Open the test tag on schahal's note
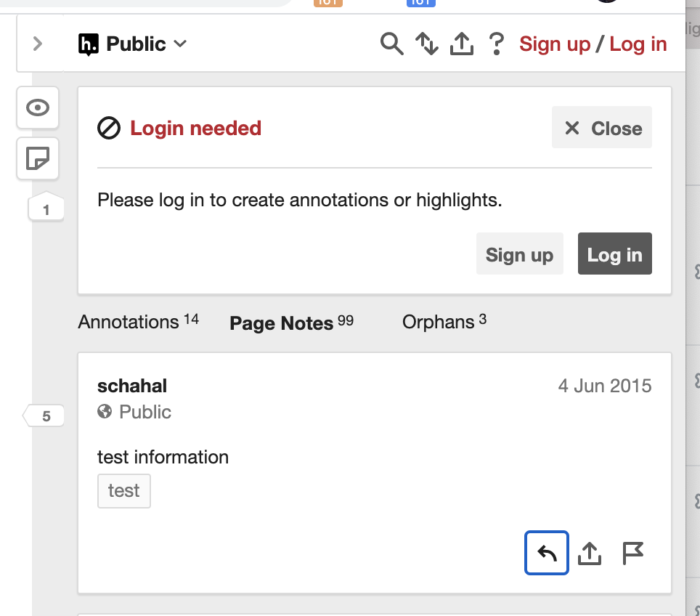700x616 pixels. coord(123,490)
